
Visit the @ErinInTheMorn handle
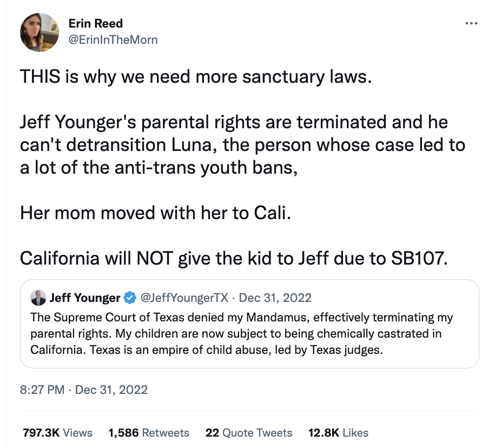[x=113, y=40]
